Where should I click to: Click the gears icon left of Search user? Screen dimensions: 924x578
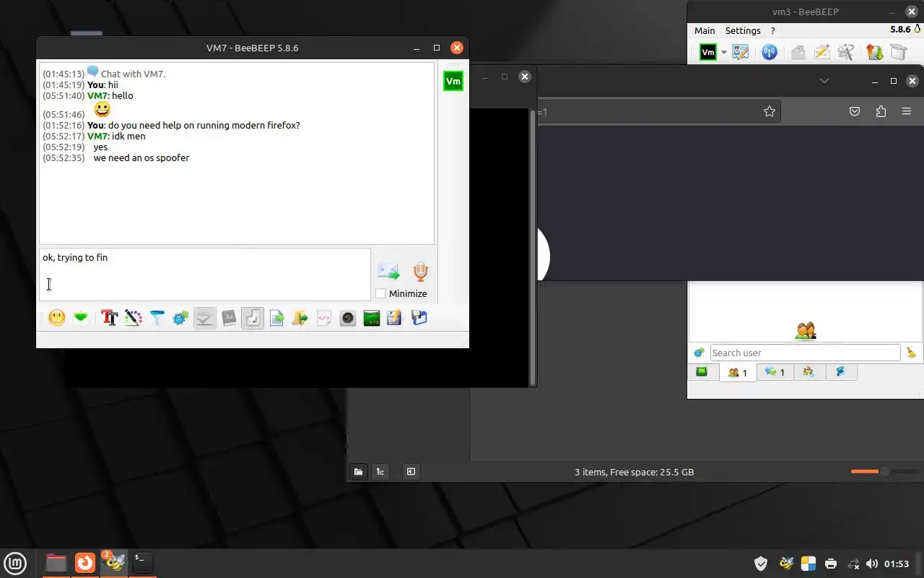click(699, 353)
